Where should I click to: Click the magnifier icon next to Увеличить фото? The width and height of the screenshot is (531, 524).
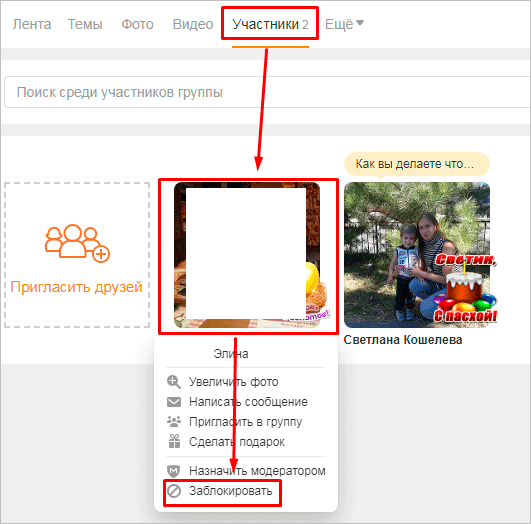click(174, 382)
